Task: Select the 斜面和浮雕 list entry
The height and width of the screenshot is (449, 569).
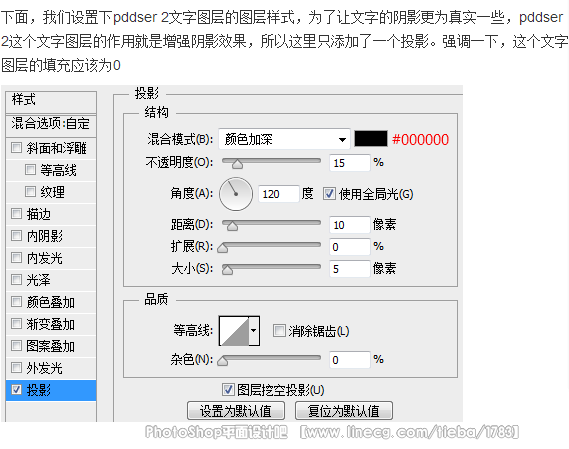Action: [x=51, y=148]
